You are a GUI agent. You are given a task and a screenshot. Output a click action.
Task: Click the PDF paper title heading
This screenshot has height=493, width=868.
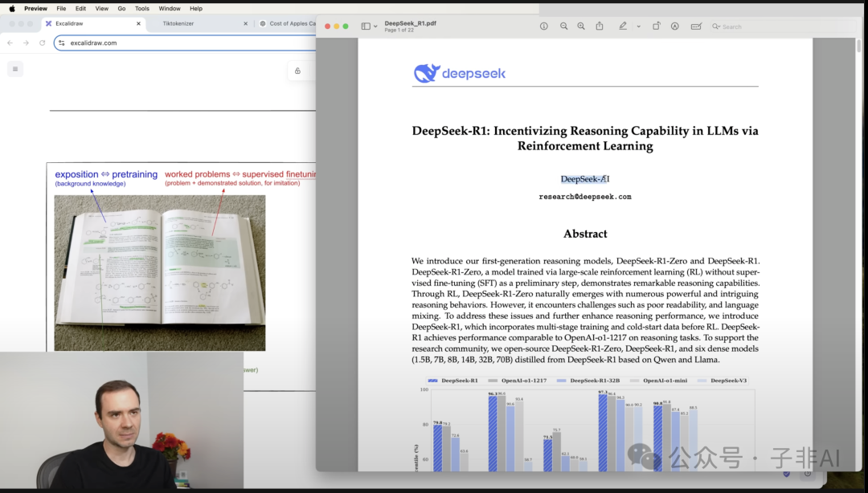(585, 138)
